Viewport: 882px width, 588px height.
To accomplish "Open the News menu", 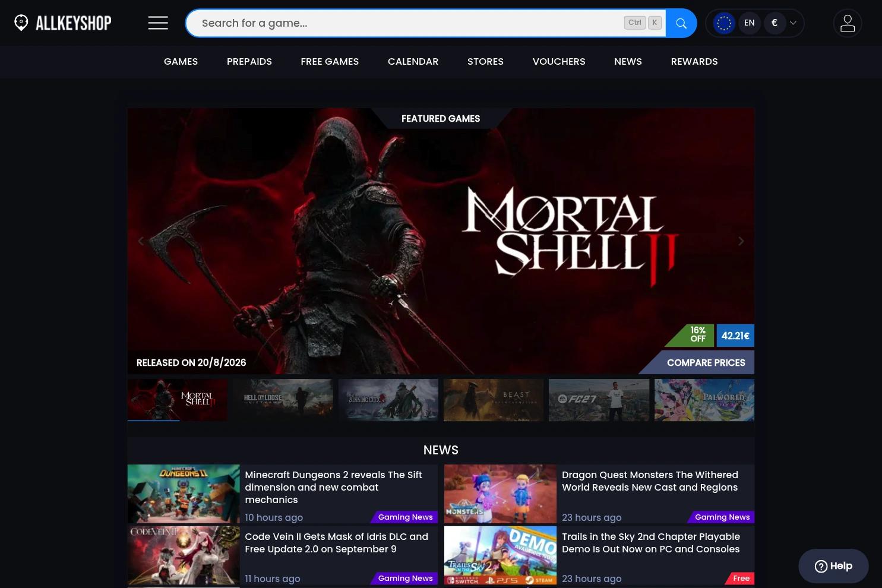I will pyautogui.click(x=628, y=62).
